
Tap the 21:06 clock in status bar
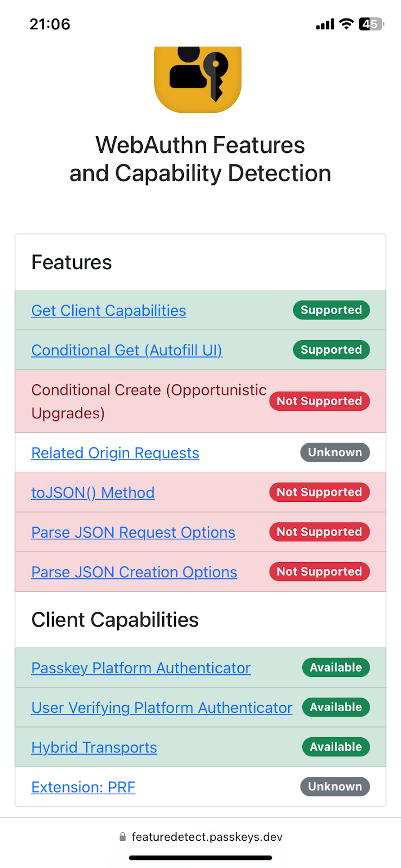pos(50,24)
